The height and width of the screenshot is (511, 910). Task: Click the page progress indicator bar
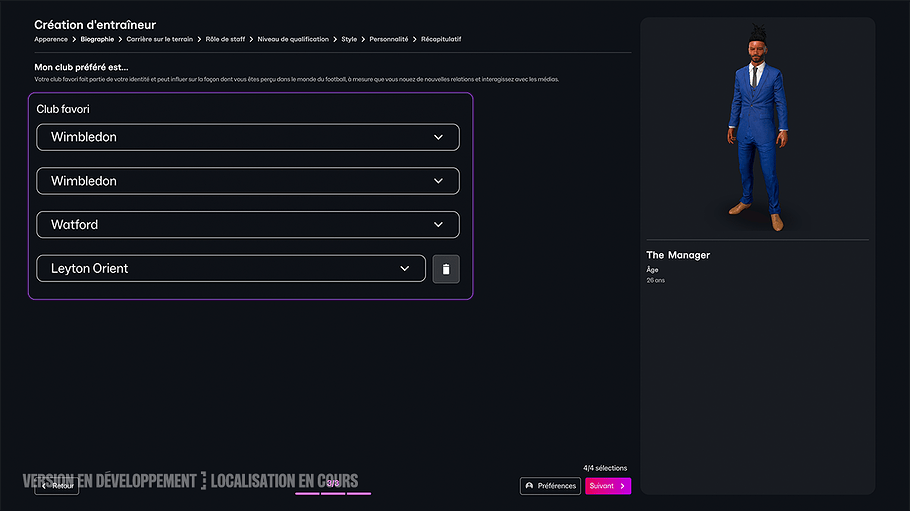[x=333, y=494]
